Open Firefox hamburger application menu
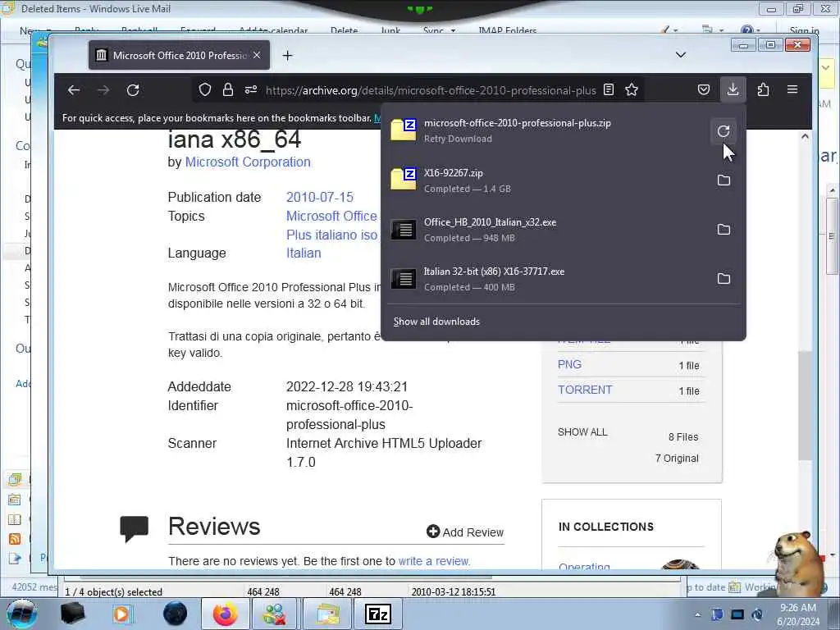840x630 pixels. pos(792,90)
